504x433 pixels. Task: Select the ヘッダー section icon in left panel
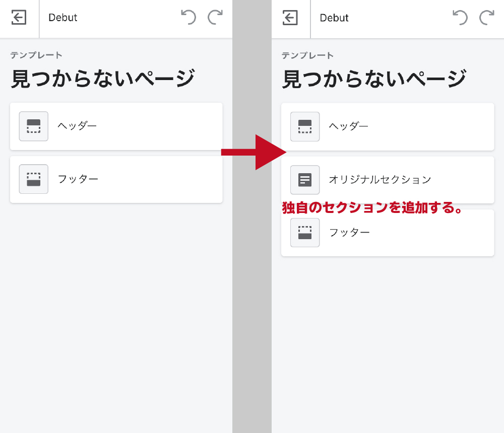coord(34,126)
